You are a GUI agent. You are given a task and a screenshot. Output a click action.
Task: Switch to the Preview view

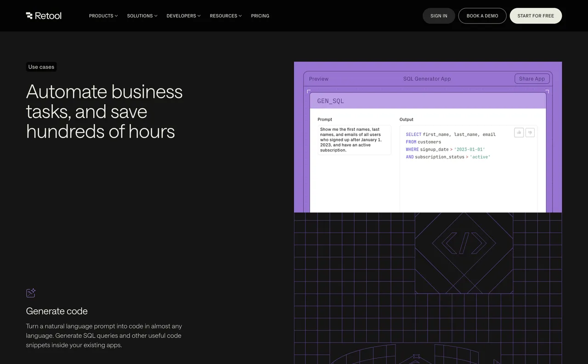[318, 78]
